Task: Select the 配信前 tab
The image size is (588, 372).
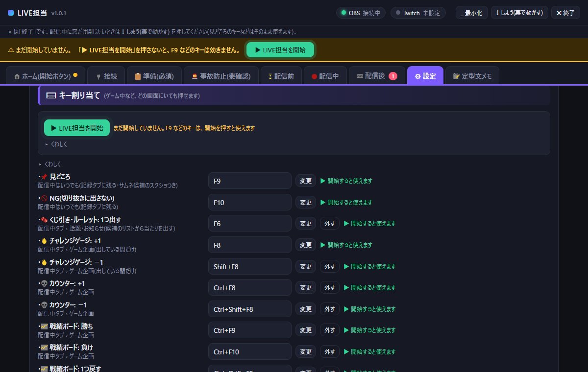Action: pyautogui.click(x=281, y=76)
